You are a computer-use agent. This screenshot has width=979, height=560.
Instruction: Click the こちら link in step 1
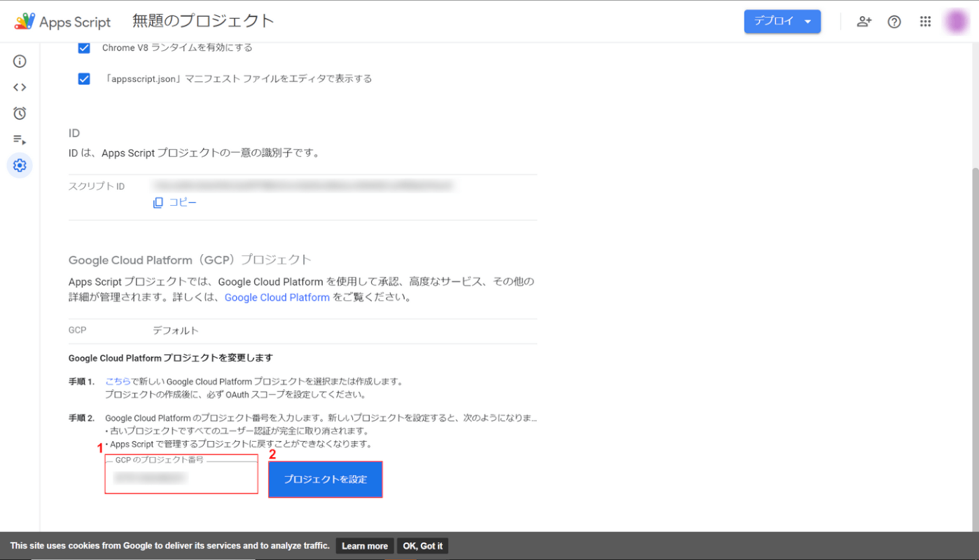[118, 381]
